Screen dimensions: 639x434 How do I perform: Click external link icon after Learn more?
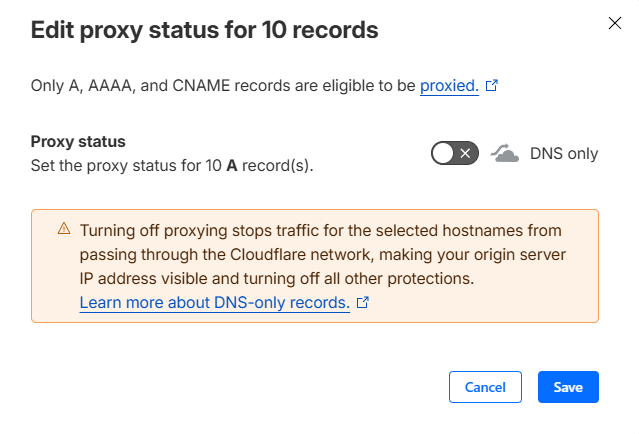pos(363,301)
